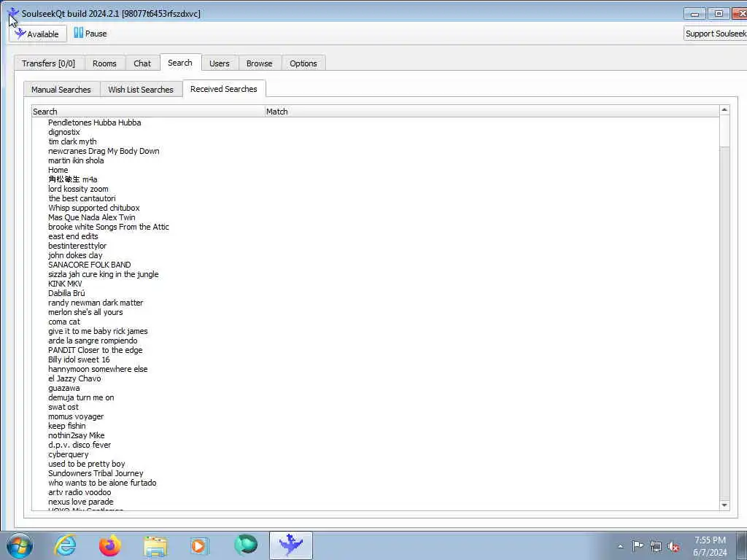Open Windows Media Player taskbar icon
The height and width of the screenshot is (560, 747).
pyautogui.click(x=200, y=545)
